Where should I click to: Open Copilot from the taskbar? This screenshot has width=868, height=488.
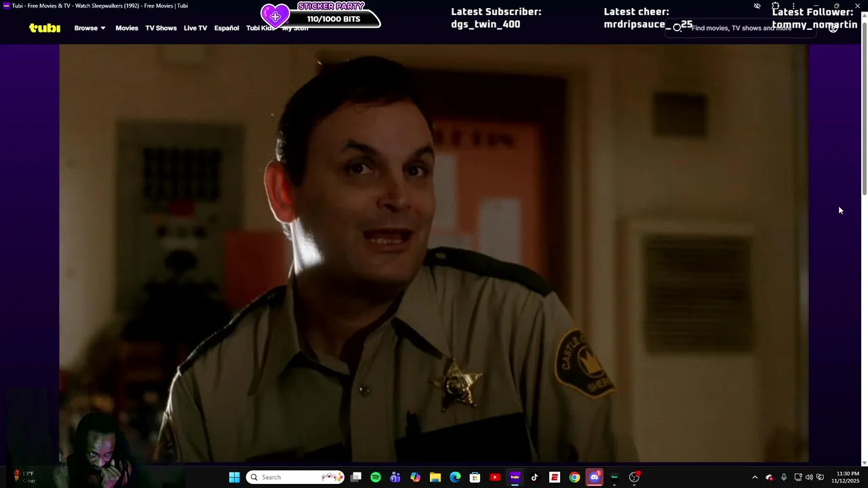(415, 477)
